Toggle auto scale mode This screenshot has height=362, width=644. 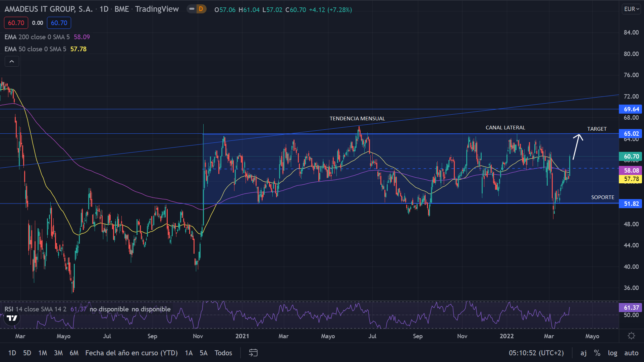631,353
